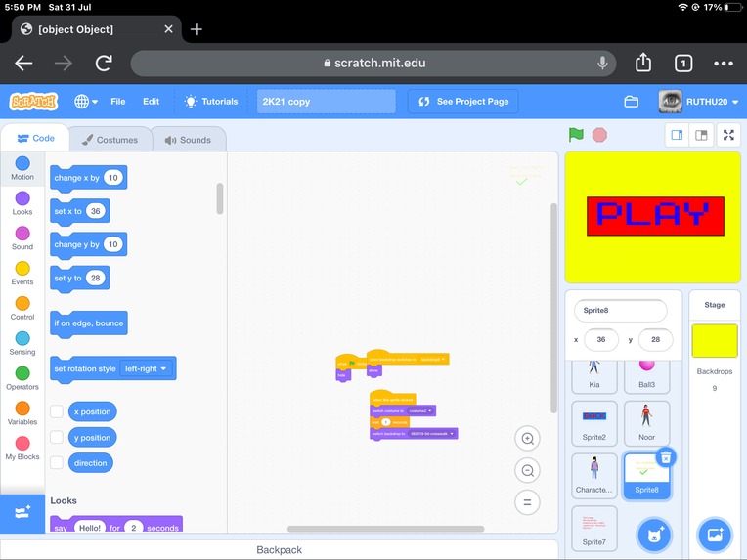
Task: Click the Choose a Sprite cat button
Action: coord(654,535)
